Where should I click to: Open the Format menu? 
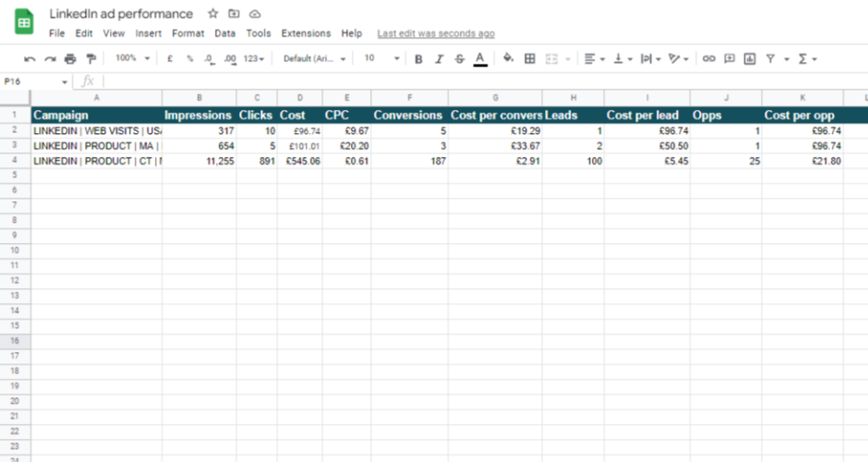187,33
